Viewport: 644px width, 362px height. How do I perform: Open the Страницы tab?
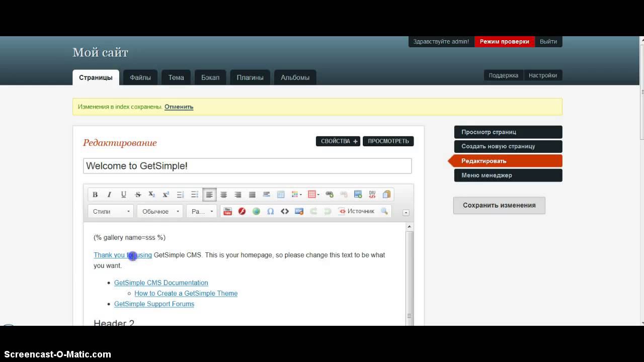(x=96, y=77)
